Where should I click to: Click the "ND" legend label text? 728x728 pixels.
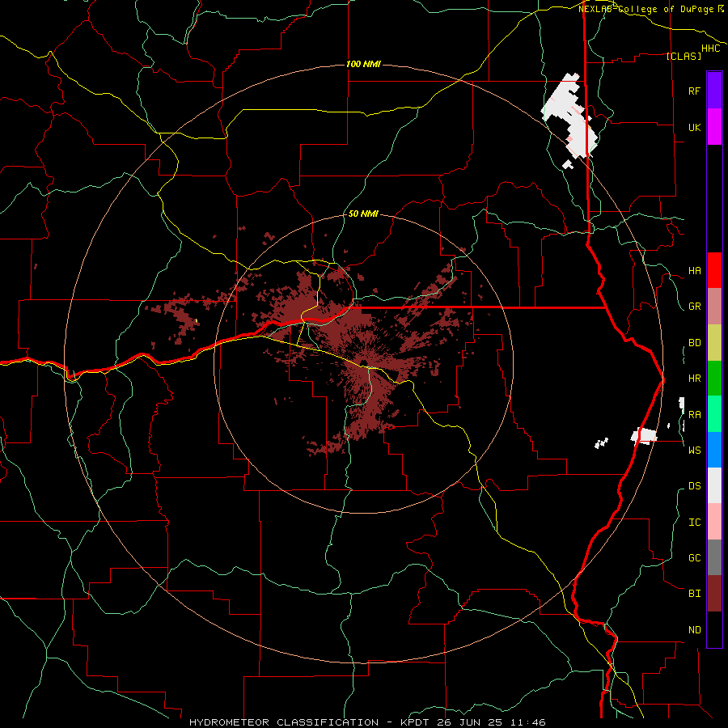[x=694, y=629]
